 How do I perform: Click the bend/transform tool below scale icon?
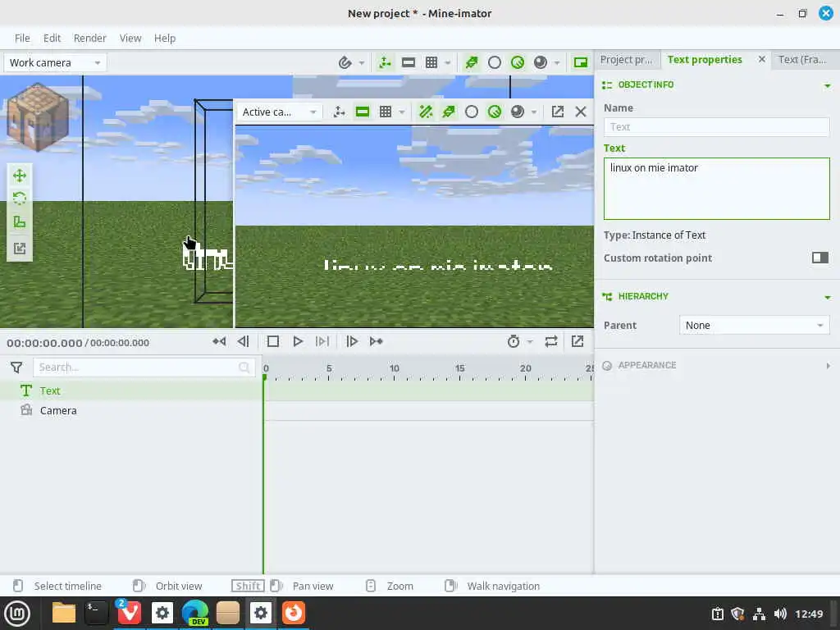20,248
